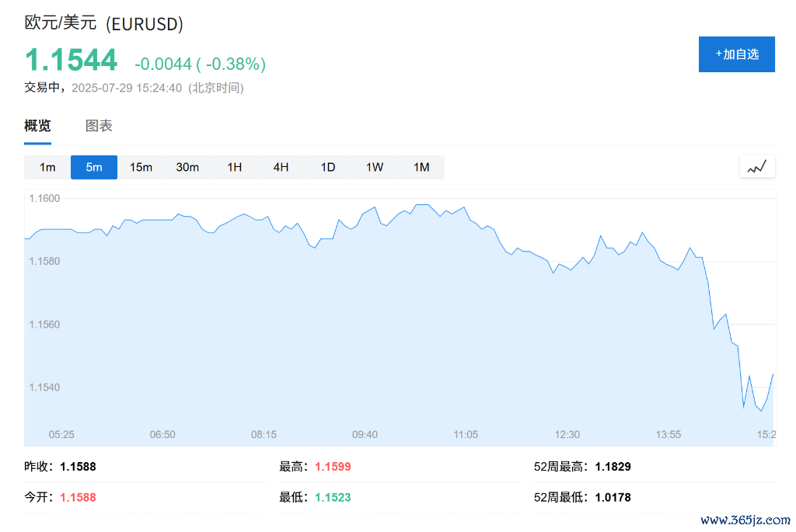Open the 概览 tab

(37, 126)
